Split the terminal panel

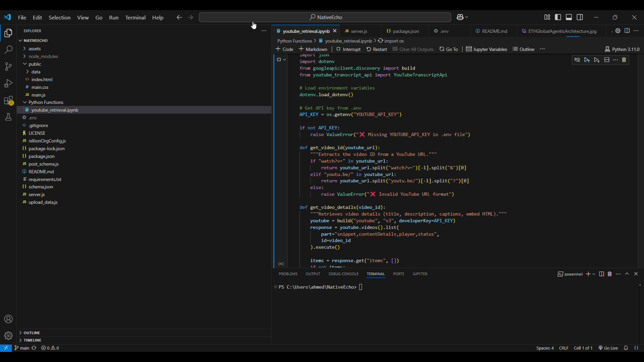(602, 274)
